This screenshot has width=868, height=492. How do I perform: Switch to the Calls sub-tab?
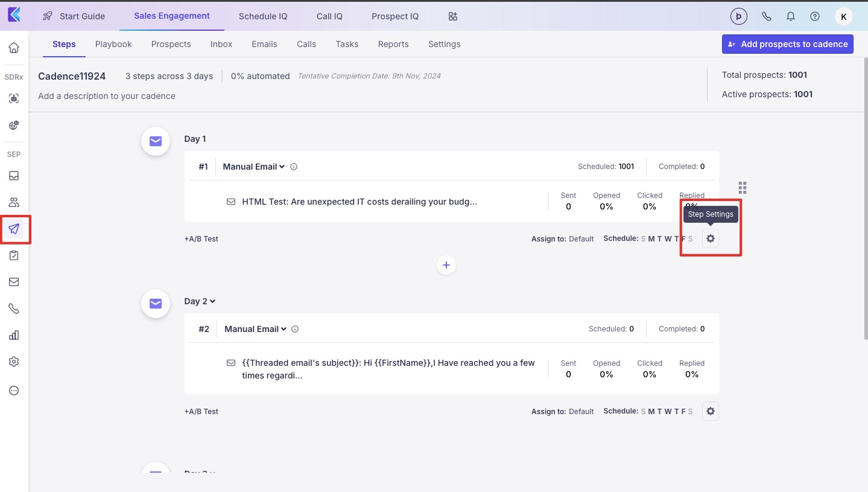[x=306, y=44]
